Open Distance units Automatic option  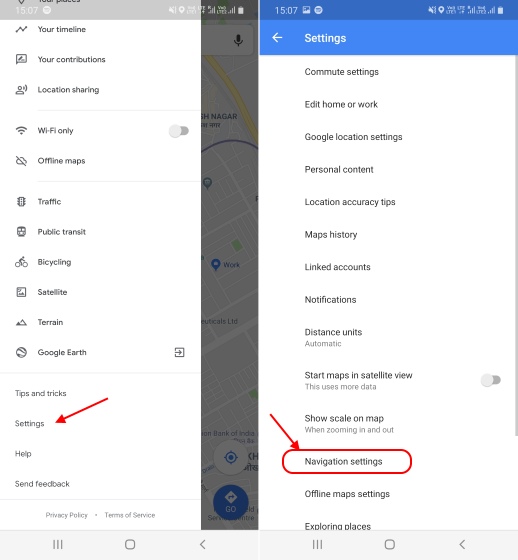tap(388, 338)
